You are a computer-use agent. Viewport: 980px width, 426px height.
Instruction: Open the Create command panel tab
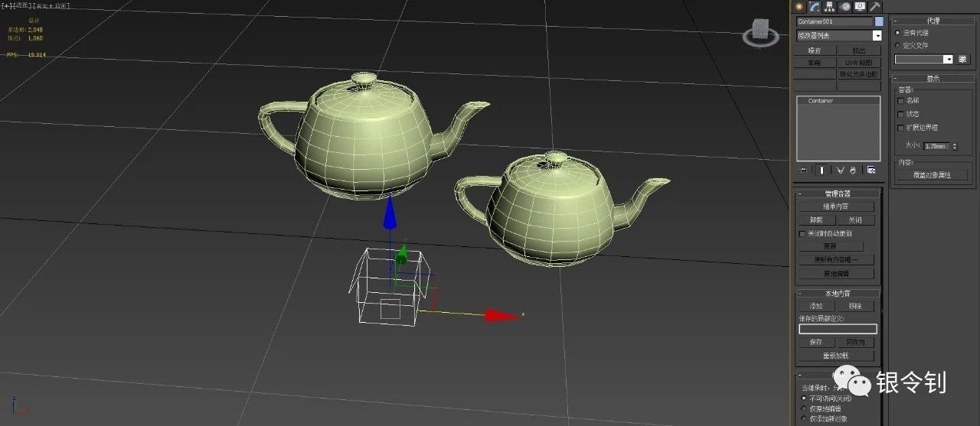801,6
